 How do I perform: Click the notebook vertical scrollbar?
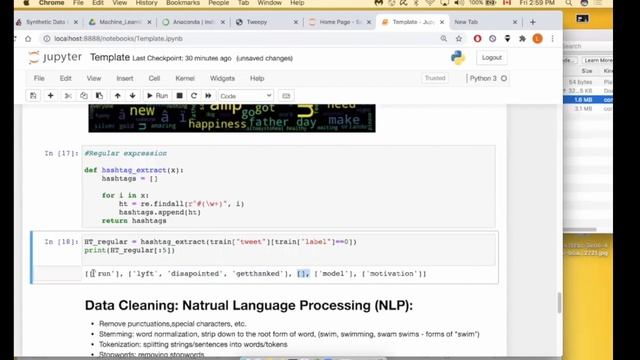click(x=559, y=302)
